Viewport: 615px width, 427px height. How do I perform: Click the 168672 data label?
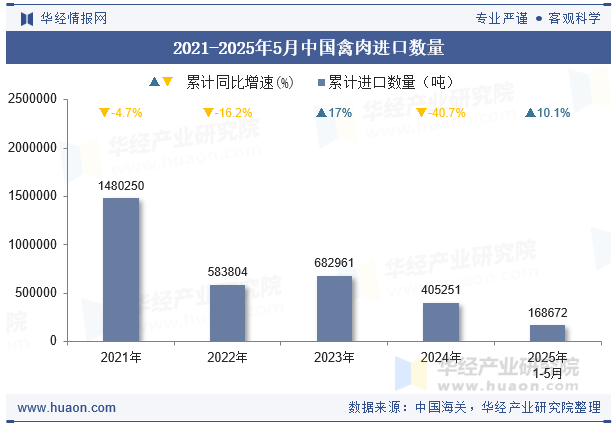(548, 313)
